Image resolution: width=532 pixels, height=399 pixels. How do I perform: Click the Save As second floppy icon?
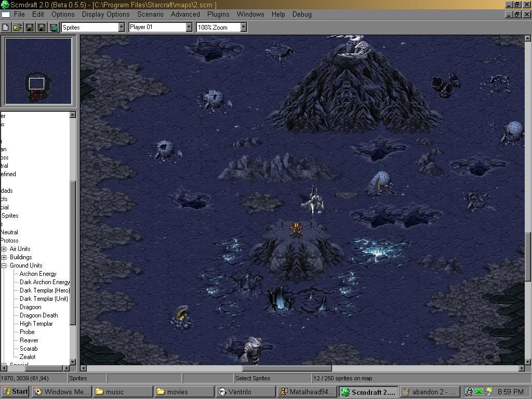point(42,28)
